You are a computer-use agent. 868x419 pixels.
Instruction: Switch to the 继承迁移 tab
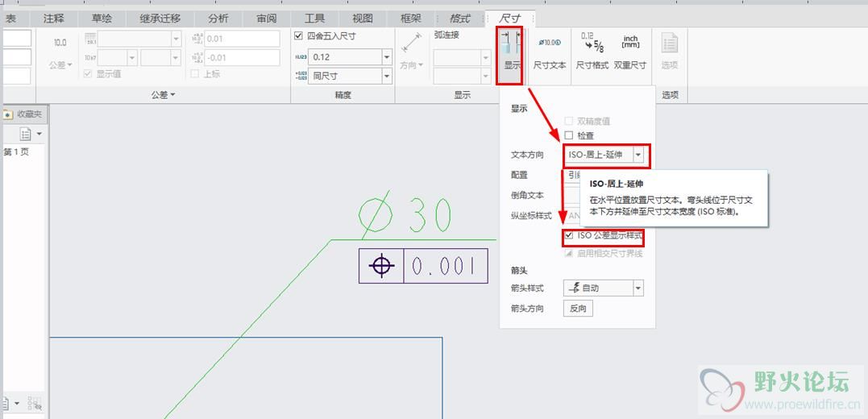[x=160, y=19]
